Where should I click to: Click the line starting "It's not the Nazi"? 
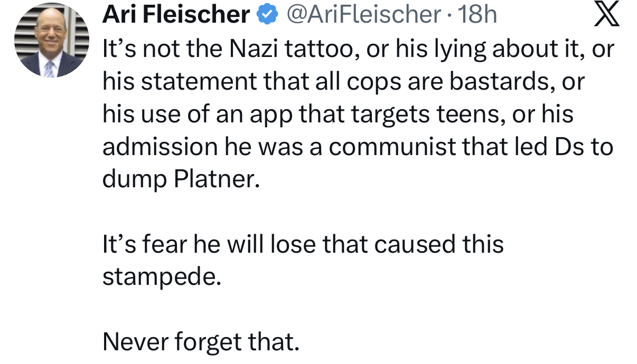359,49
